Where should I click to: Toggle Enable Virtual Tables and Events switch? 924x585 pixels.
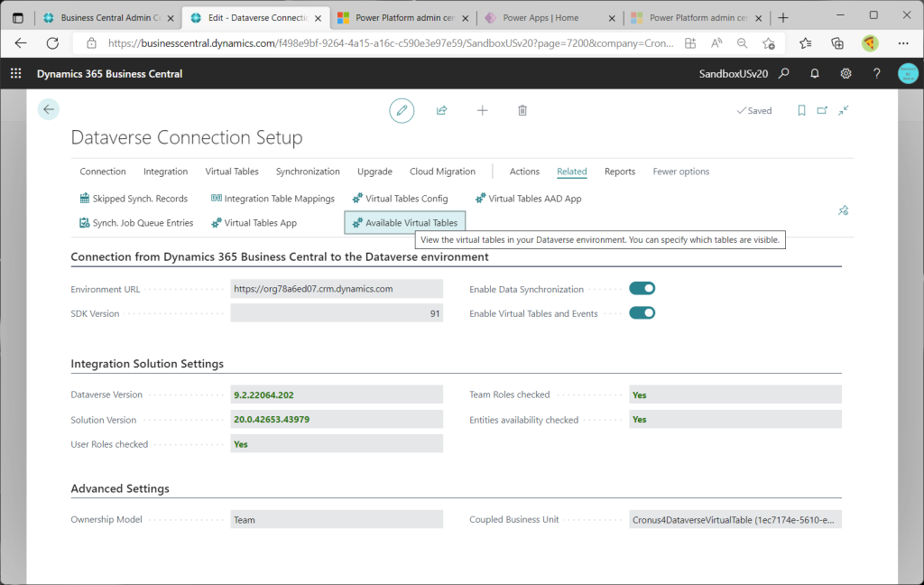click(x=642, y=313)
